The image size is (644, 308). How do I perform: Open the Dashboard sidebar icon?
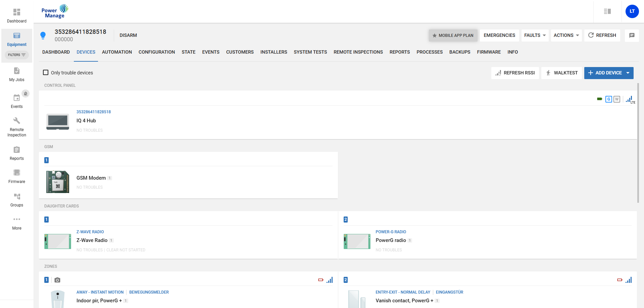pos(16,12)
